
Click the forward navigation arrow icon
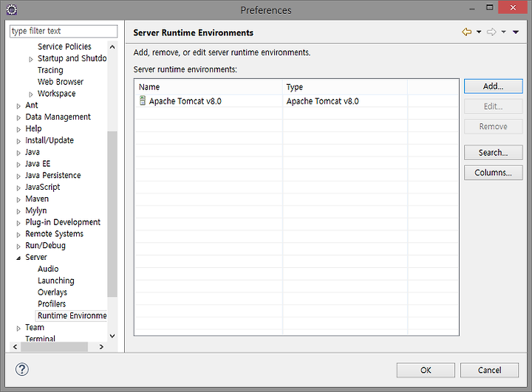[491, 32]
